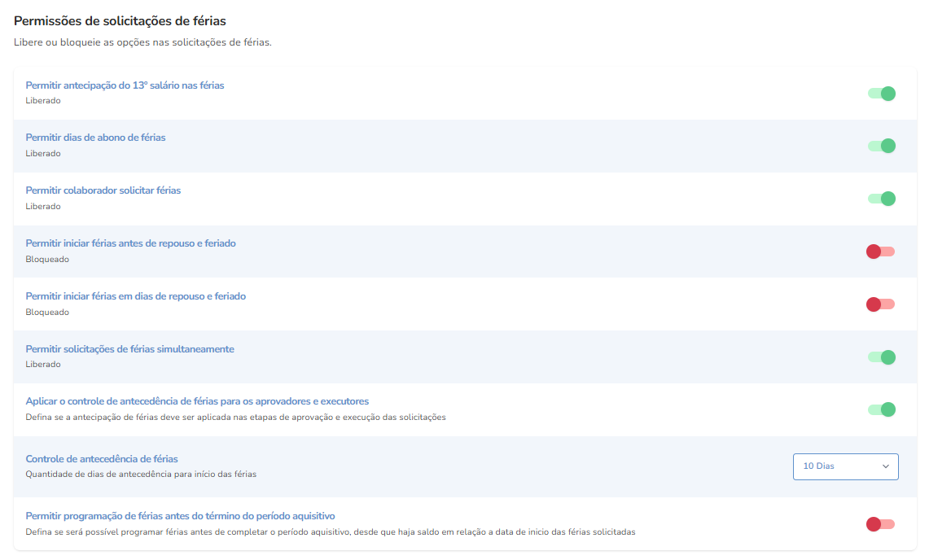
Task: Disable the 13º salário antecipação toggle
Action: [x=881, y=94]
